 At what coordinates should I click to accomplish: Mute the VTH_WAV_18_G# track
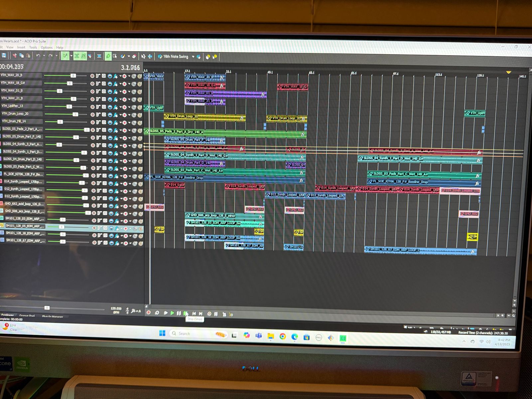click(x=134, y=84)
